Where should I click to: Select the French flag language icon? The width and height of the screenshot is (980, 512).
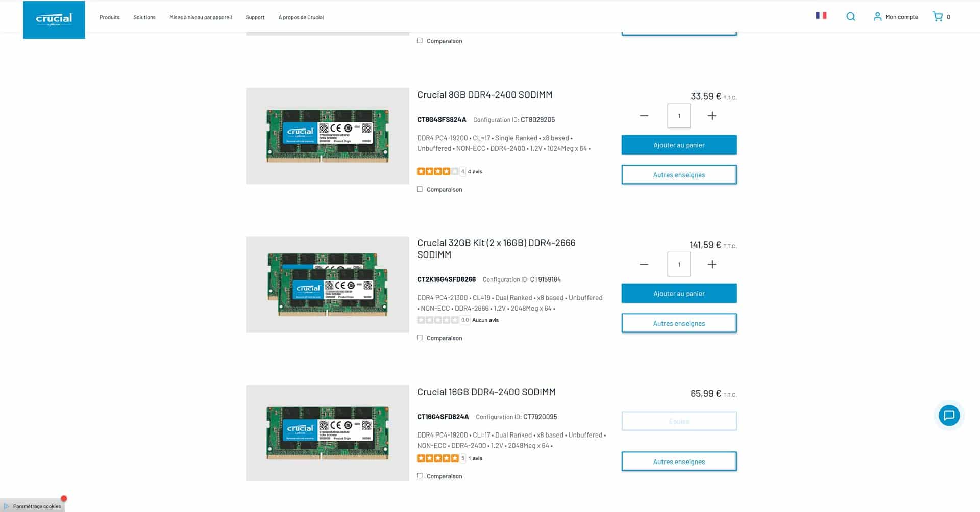coord(821,16)
